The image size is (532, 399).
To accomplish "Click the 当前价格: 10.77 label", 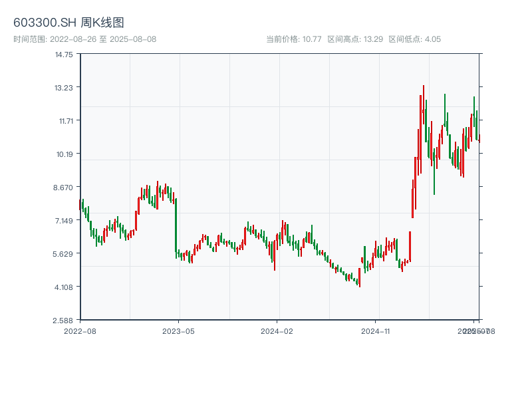I will [293, 39].
